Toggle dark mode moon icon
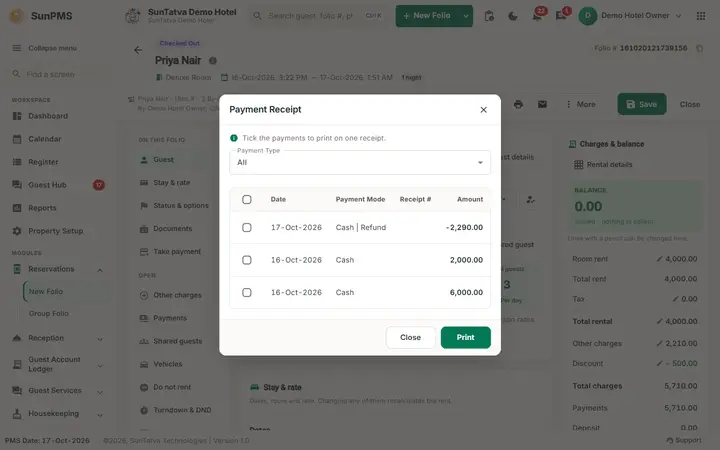This screenshot has height=450, width=720. click(513, 16)
